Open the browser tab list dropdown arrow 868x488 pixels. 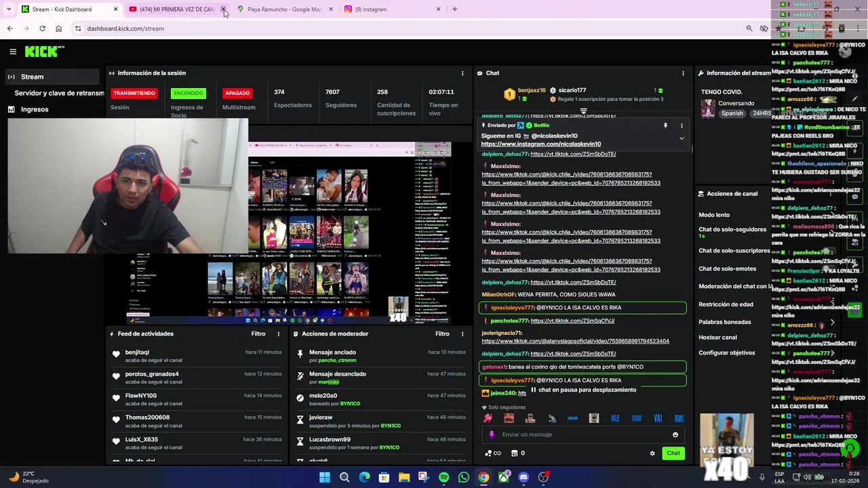(x=9, y=9)
